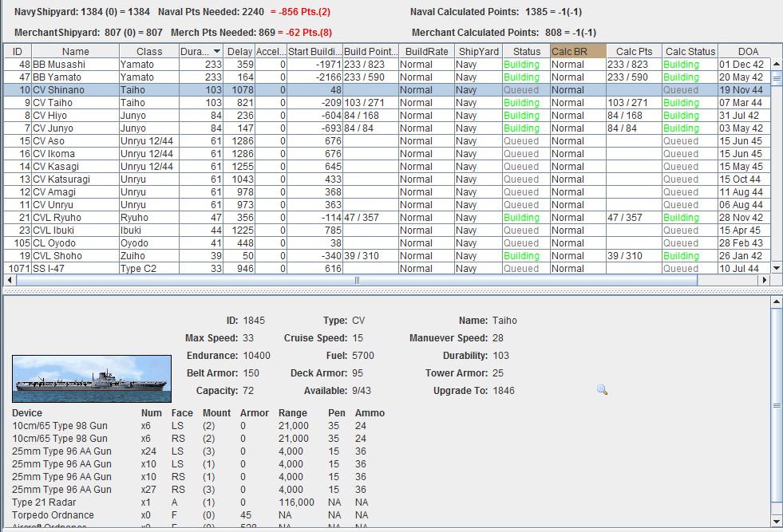This screenshot has width=783, height=532.
Task: Select the BB Yamato row
Action: (x=387, y=77)
